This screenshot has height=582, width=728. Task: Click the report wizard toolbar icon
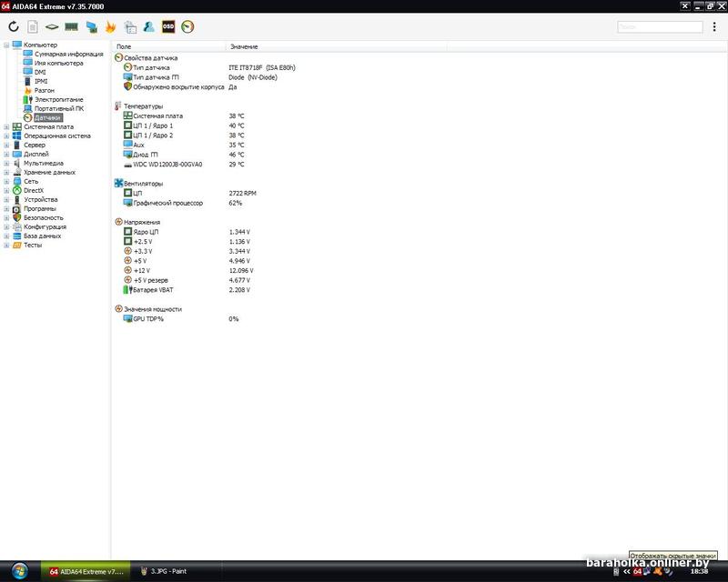pyautogui.click(x=130, y=27)
